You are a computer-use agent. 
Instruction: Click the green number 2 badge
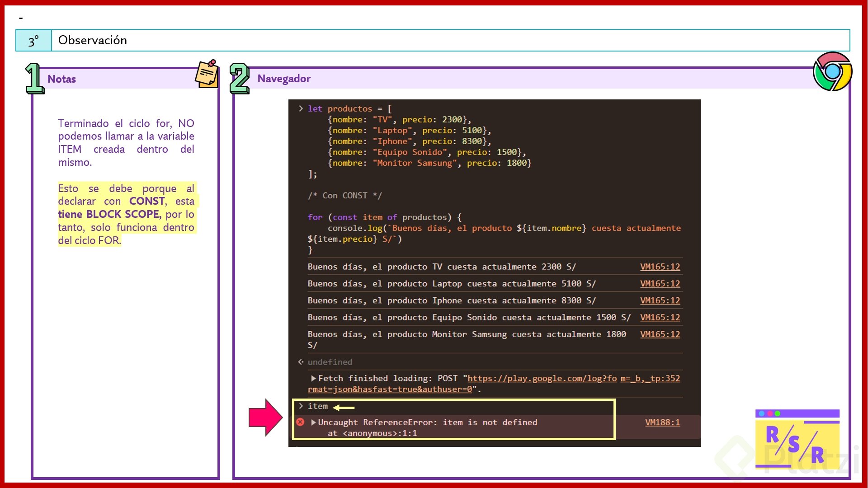point(239,79)
